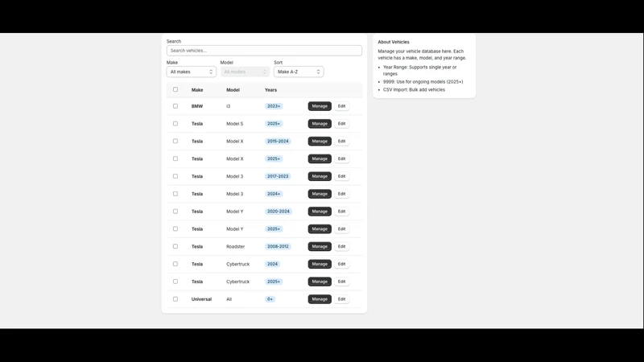
Task: Click the Year Range bullet text
Action: coord(419,70)
